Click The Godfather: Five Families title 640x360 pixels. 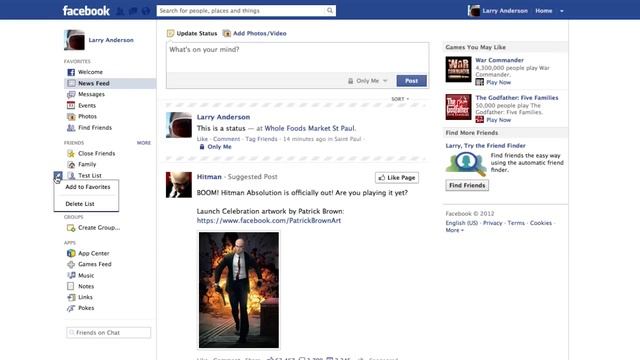coord(517,98)
